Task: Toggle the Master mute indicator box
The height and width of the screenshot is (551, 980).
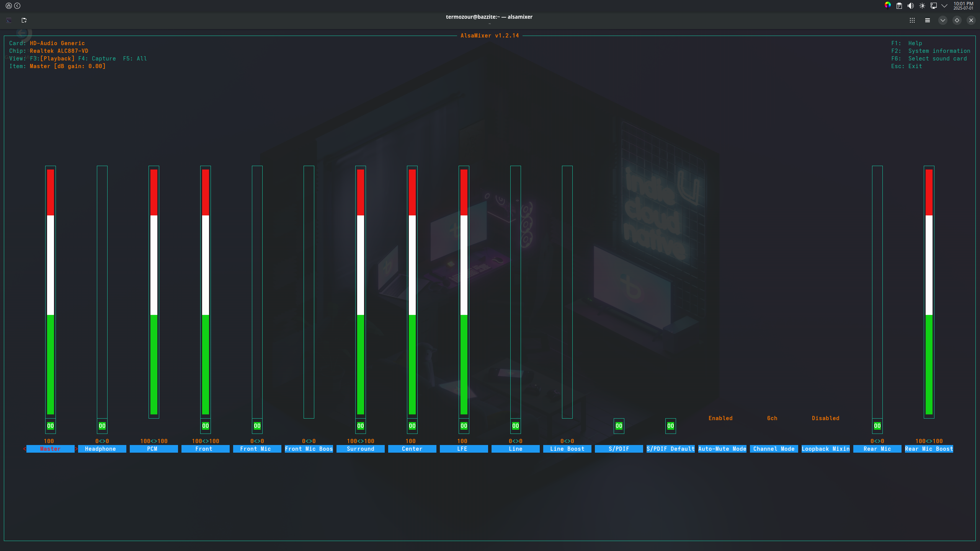Action: [x=51, y=426]
